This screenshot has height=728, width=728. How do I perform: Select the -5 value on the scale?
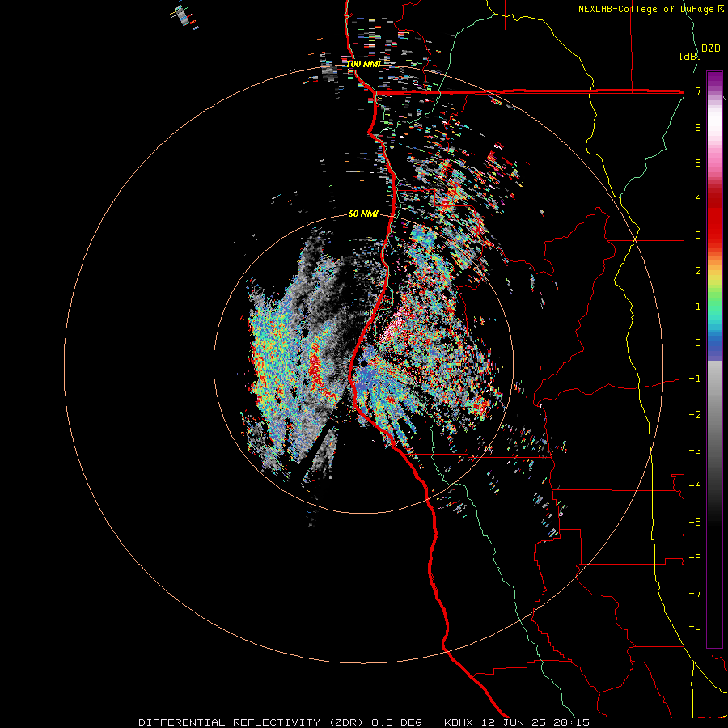pos(695,523)
